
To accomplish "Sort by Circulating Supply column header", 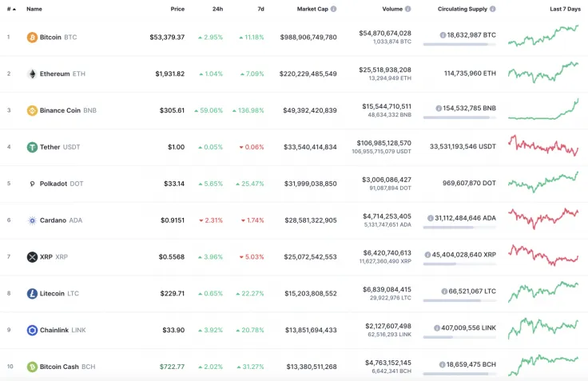I will coord(463,9).
